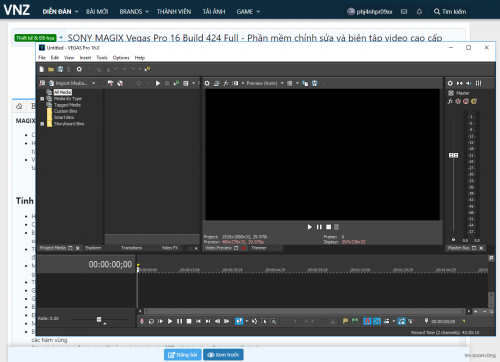This screenshot has width=500, height=362.
Task: Click timeline Play From Start button
Action: click(160, 321)
